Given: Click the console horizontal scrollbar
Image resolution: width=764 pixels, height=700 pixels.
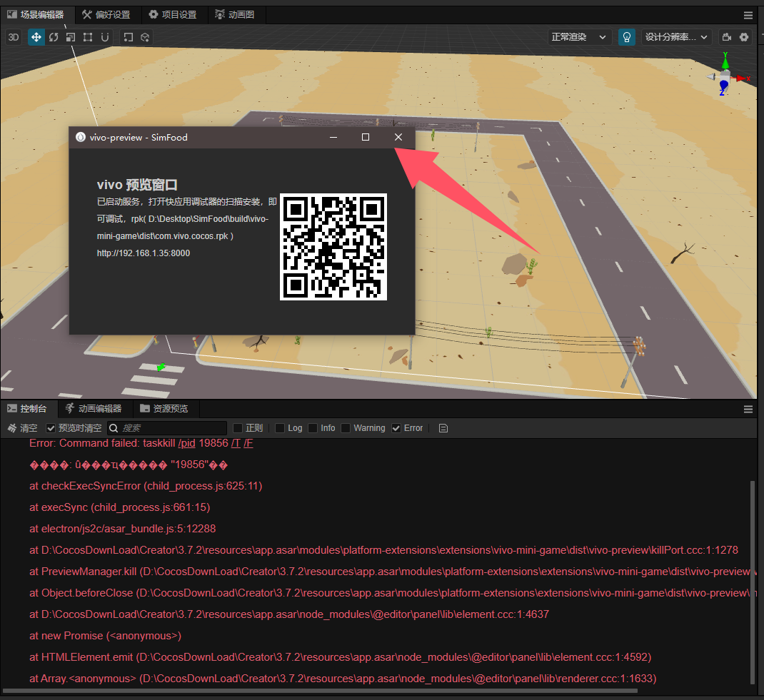Looking at the screenshot, I should (320, 691).
